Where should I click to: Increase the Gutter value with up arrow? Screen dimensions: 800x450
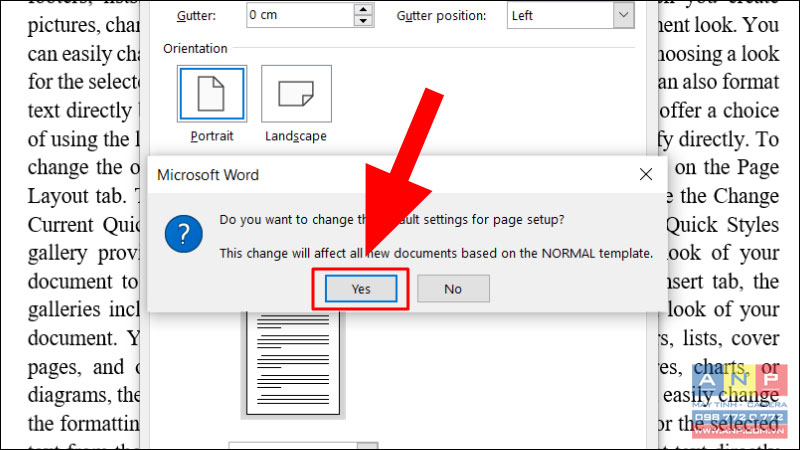[x=363, y=9]
